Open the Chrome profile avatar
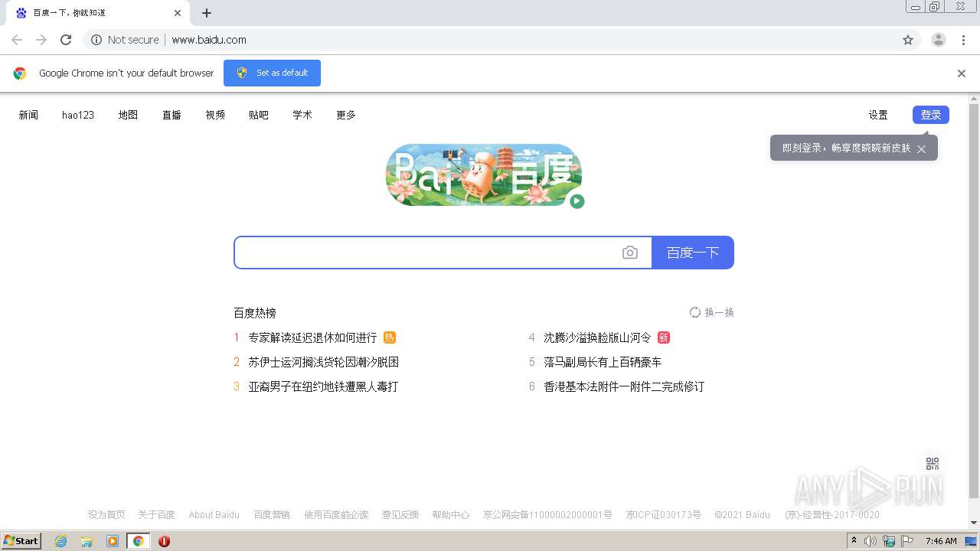This screenshot has width=980, height=551. (x=939, y=40)
